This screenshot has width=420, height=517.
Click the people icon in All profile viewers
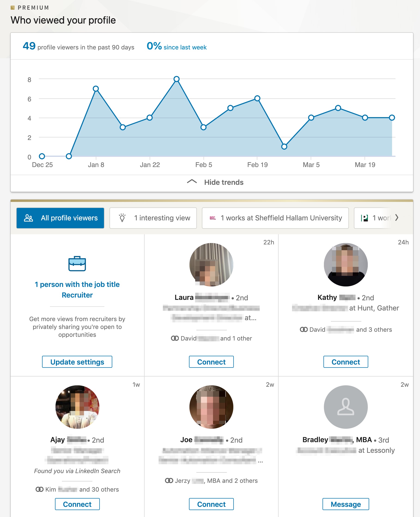pyautogui.click(x=28, y=218)
